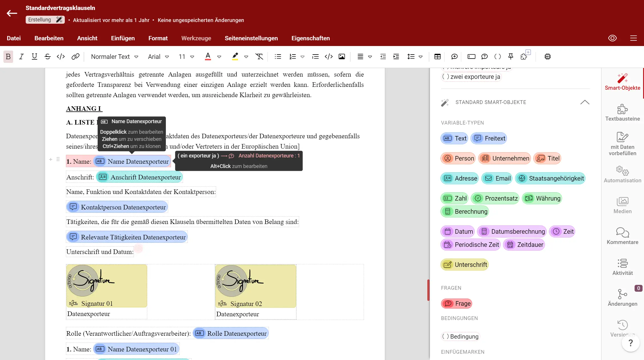Image resolution: width=644 pixels, height=360 pixels.
Task: Open the Änderungen panel
Action: click(x=622, y=298)
